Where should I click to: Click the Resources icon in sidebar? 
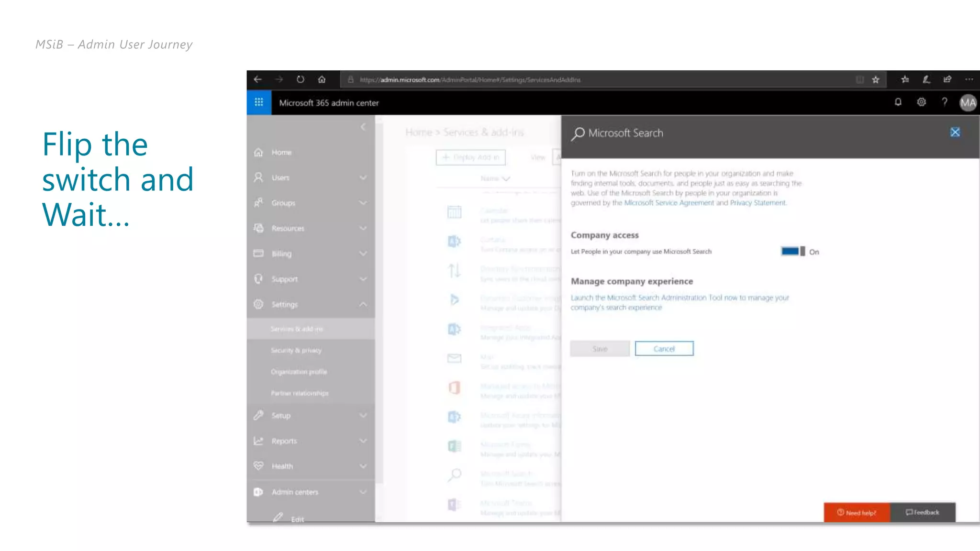coord(258,228)
